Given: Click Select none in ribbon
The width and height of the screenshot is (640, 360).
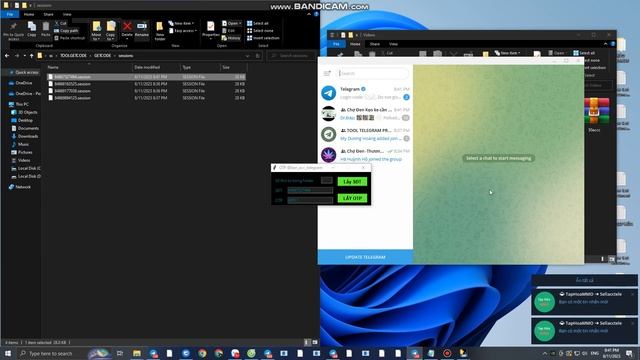Looking at the screenshot, I should pyautogui.click(x=260, y=31).
